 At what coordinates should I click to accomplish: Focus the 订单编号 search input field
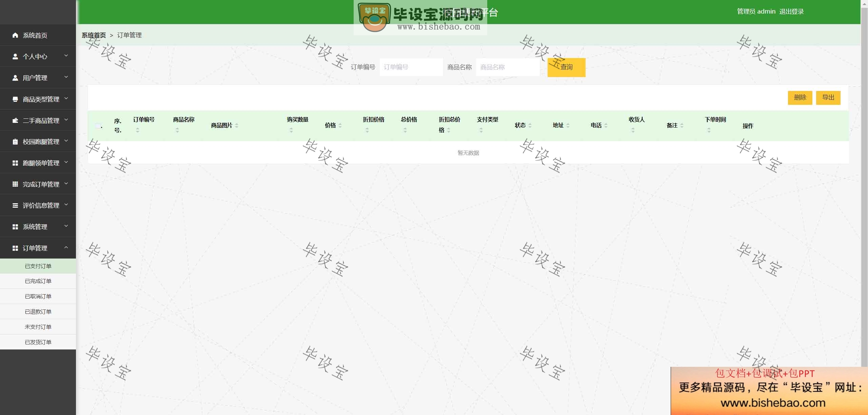tap(411, 67)
